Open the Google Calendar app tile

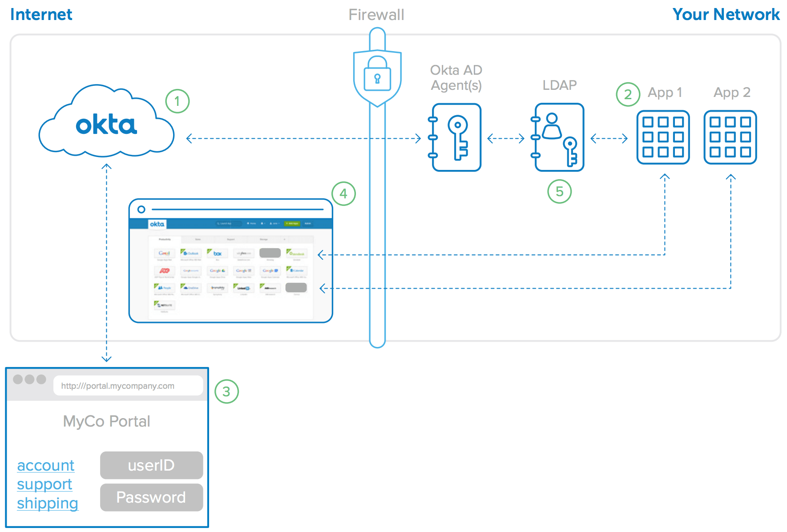coord(270,270)
